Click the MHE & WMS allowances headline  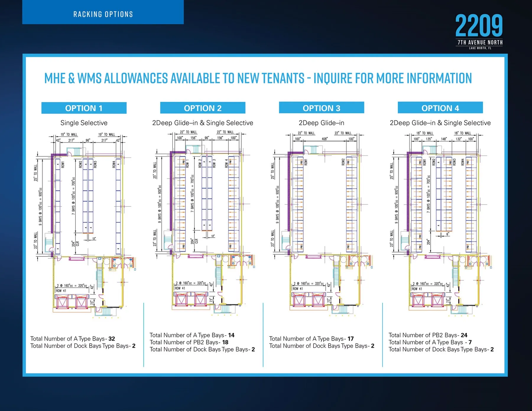[x=258, y=78]
